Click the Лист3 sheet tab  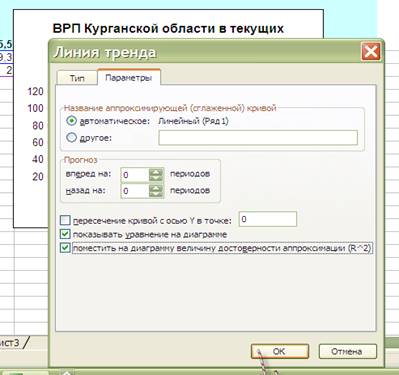(12, 342)
